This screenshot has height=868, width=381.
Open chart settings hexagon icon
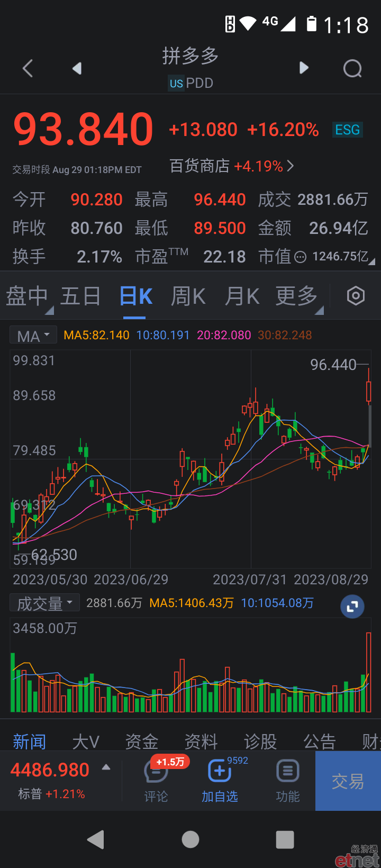pos(356,296)
